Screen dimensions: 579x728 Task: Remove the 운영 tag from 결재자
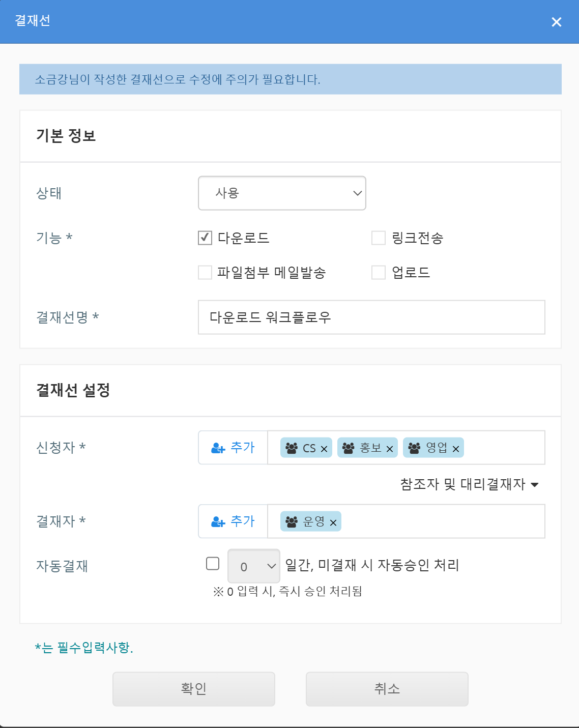coord(333,523)
